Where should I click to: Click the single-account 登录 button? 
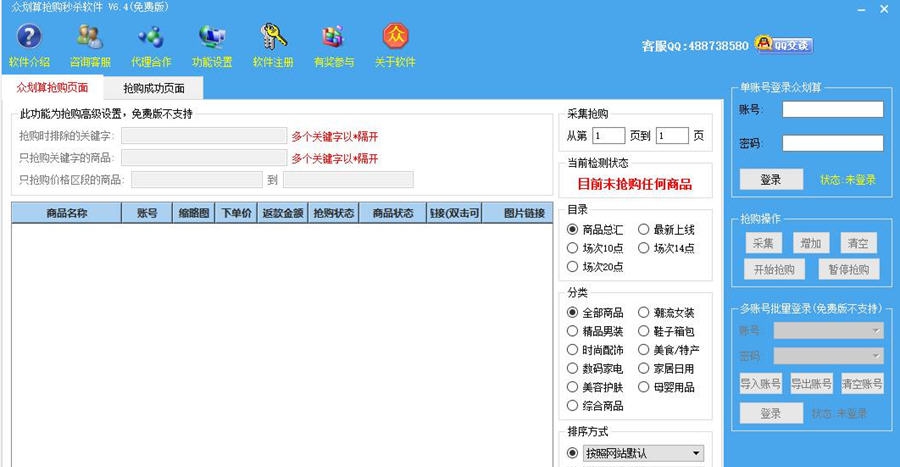coord(771,180)
